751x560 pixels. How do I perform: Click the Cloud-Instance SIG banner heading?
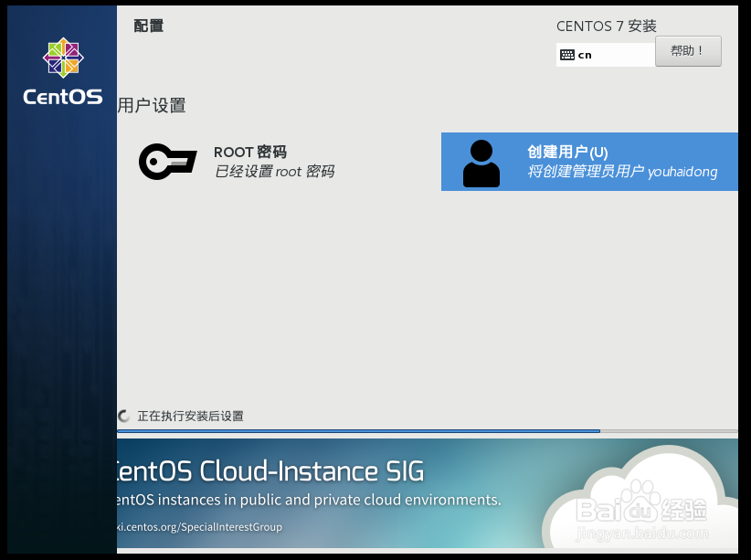point(270,470)
